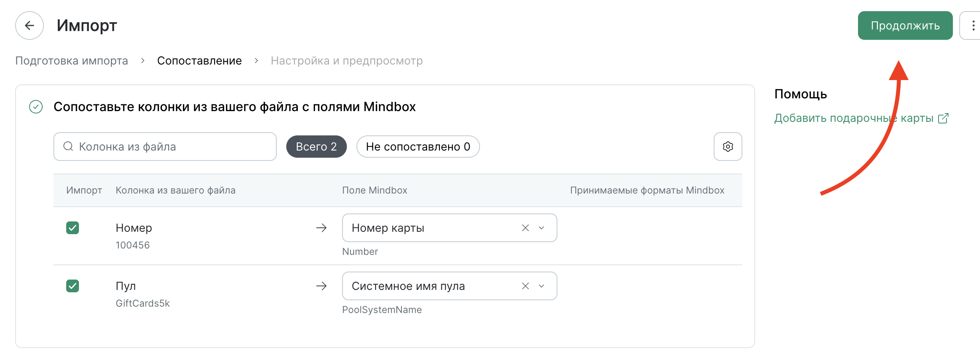The image size is (980, 360).
Task: Click the Сопоставьте колонки section heading
Action: click(234, 107)
